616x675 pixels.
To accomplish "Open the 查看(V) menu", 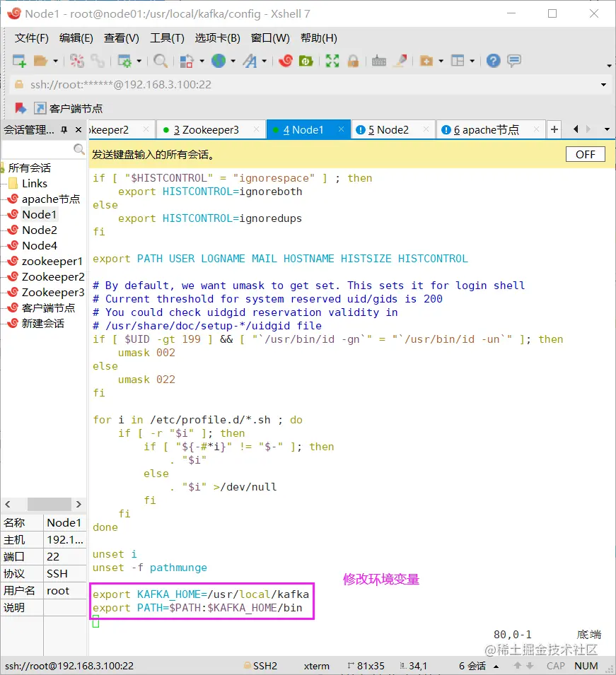I will tap(122, 38).
